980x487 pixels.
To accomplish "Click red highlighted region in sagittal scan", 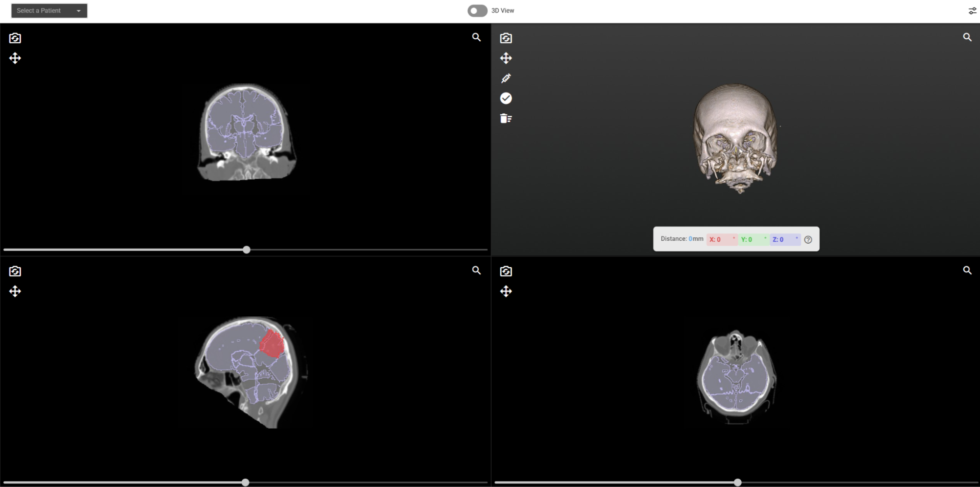I will 272,344.
